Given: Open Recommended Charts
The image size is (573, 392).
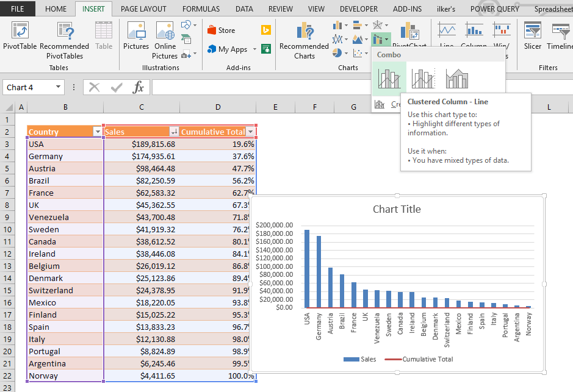Looking at the screenshot, I should point(304,40).
